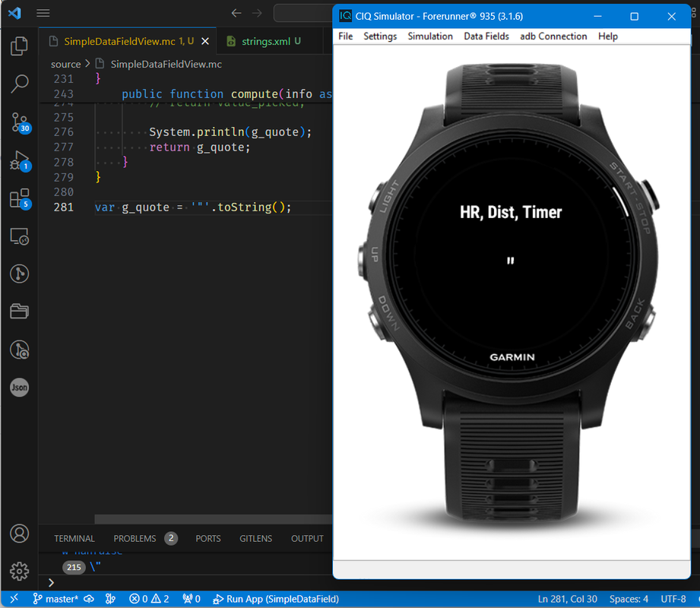Open the TERMINAL panel tab
700x608 pixels.
74,538
